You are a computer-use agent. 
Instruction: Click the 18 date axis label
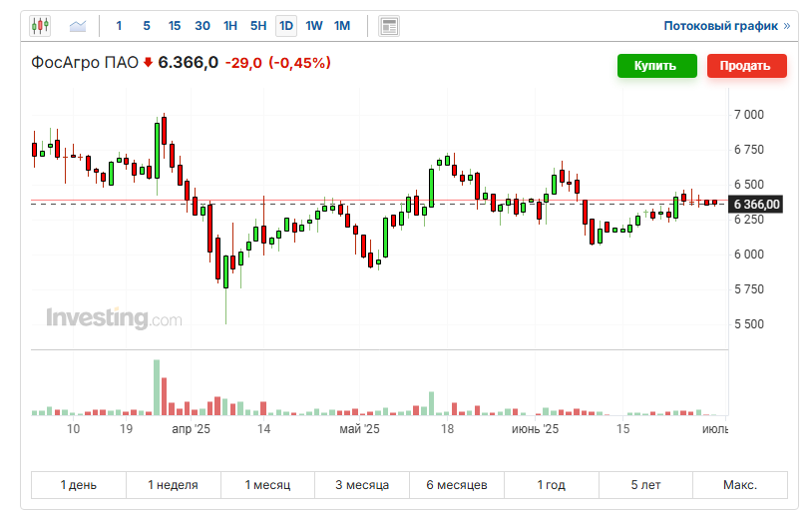[x=448, y=429]
